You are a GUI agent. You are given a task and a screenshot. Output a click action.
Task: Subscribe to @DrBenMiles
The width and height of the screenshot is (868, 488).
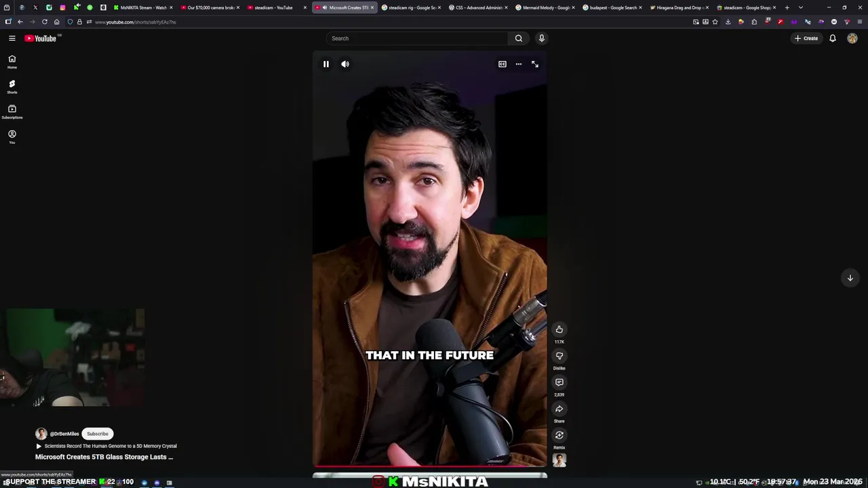point(97,434)
